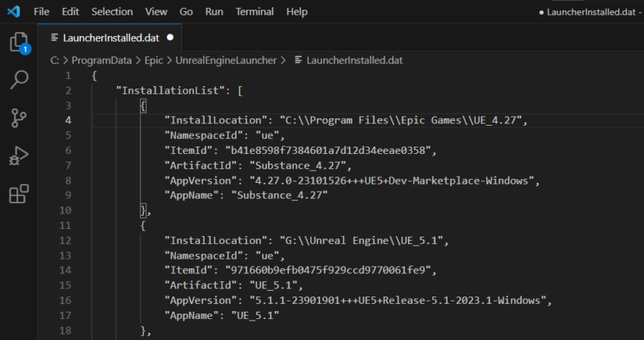Click the C: breadcrumb segment

click(x=55, y=60)
